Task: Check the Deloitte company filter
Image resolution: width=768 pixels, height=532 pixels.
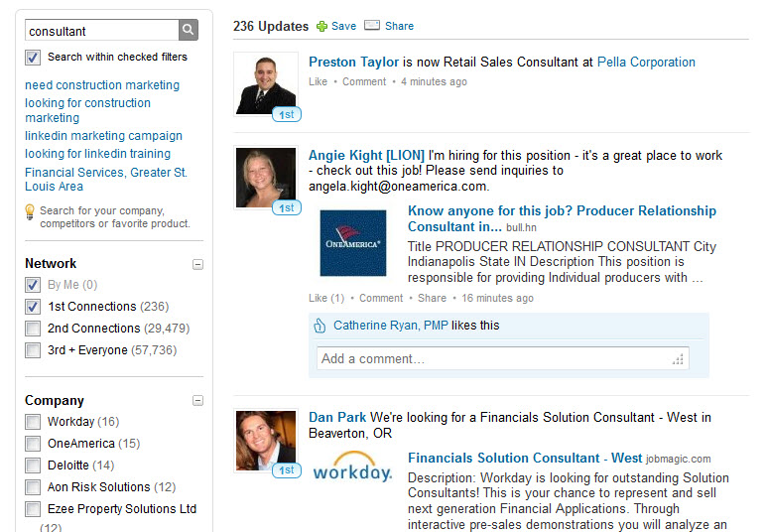Action: tap(33, 465)
